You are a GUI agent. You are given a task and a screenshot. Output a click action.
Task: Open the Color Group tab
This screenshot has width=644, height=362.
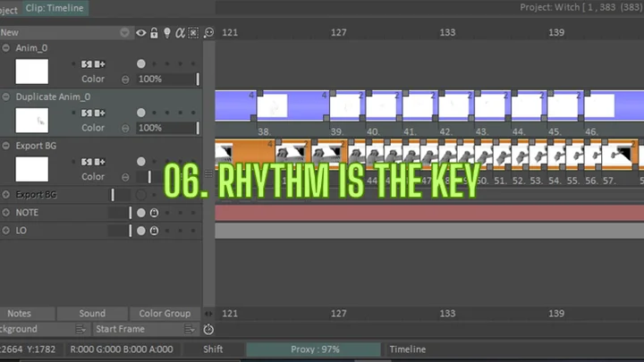click(165, 314)
